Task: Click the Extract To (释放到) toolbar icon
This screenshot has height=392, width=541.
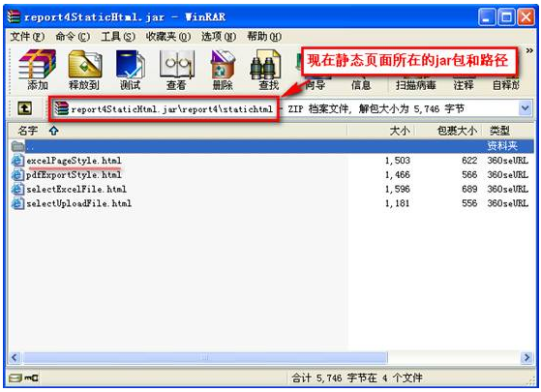Action: (84, 70)
